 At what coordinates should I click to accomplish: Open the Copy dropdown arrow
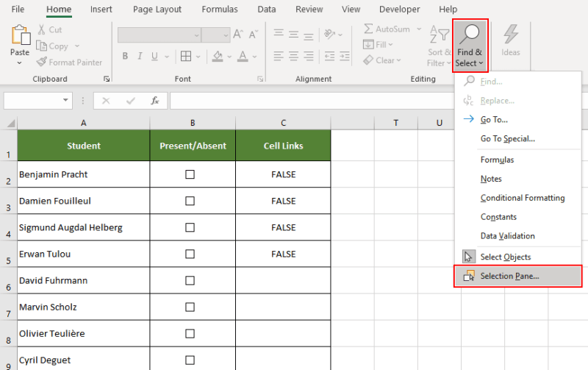point(77,46)
